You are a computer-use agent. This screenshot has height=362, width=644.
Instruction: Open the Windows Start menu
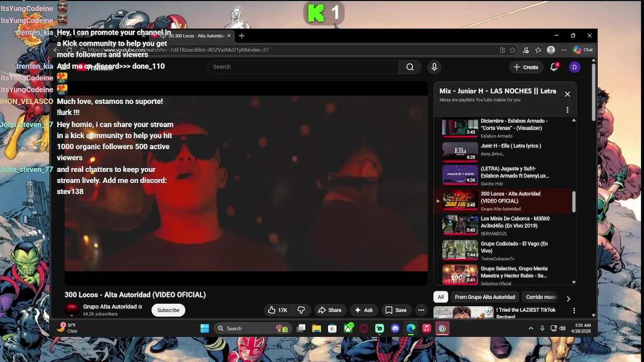[x=205, y=328]
